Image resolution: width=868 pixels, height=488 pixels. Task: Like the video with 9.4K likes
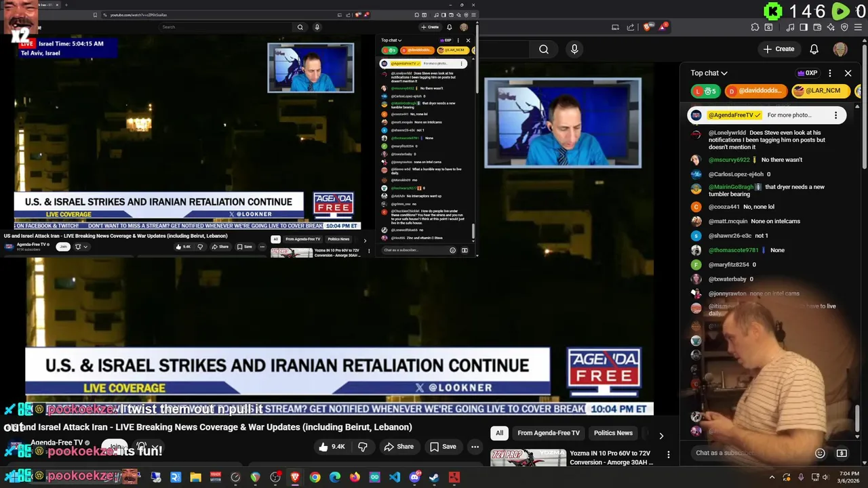332,447
